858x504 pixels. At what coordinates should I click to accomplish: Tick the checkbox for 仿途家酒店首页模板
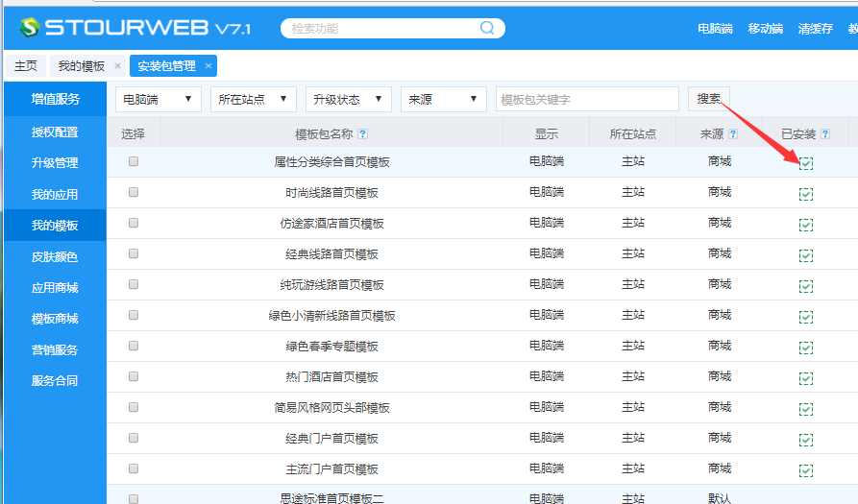pyautogui.click(x=134, y=223)
